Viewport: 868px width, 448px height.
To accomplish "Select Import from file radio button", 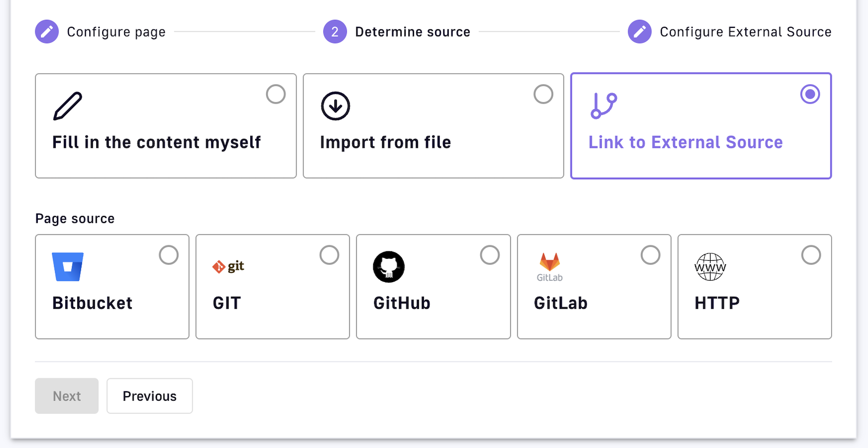I will [x=543, y=94].
